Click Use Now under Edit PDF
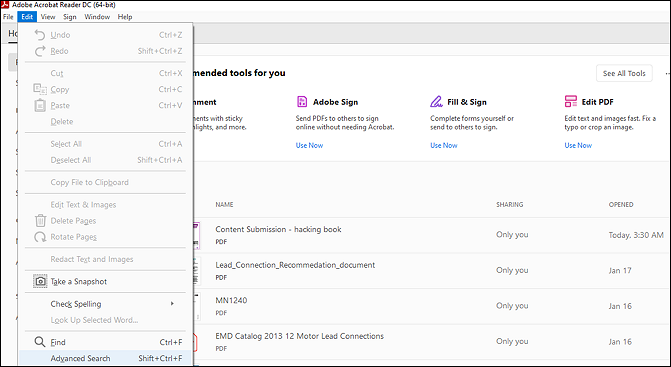The width and height of the screenshot is (671, 367). pos(578,145)
